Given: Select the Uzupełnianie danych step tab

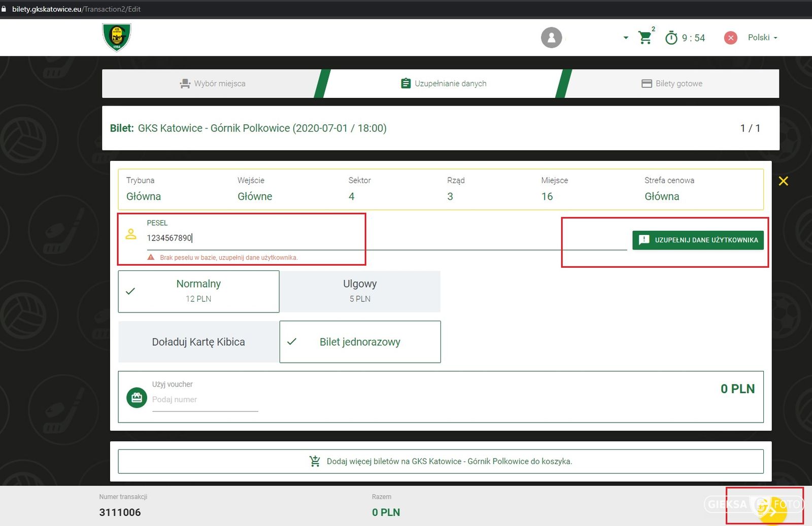Looking at the screenshot, I should coord(444,84).
